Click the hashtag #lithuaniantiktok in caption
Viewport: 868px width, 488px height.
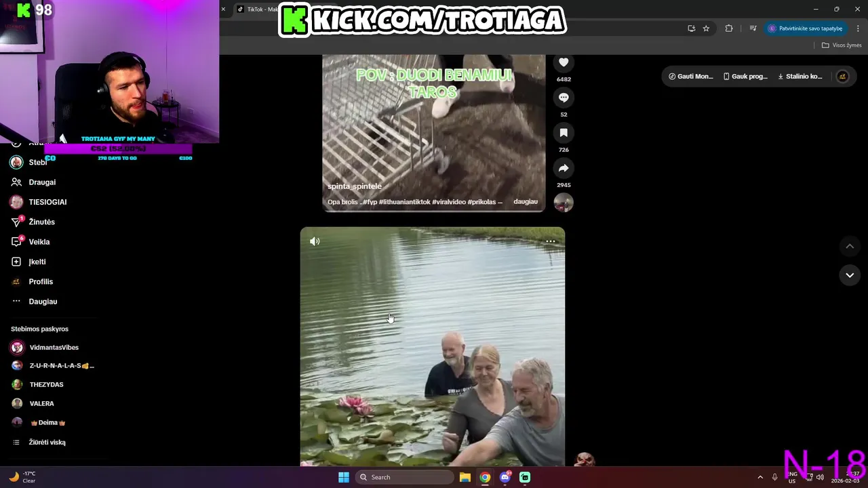[x=405, y=202]
